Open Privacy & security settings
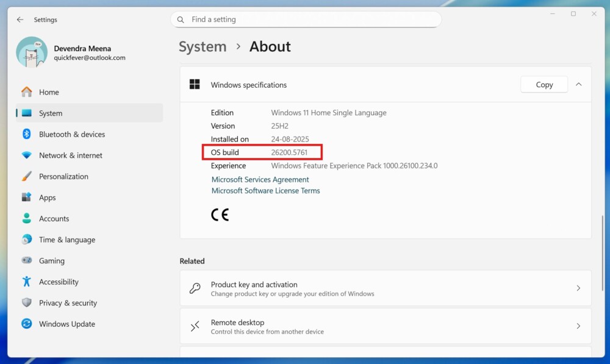Screen dimensions: 610x364 90,302
